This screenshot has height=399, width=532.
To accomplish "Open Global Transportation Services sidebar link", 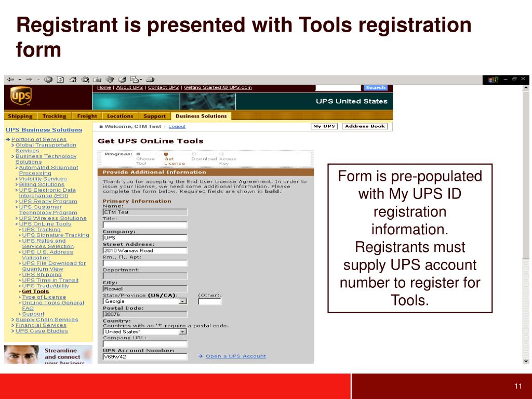I will coord(46,148).
